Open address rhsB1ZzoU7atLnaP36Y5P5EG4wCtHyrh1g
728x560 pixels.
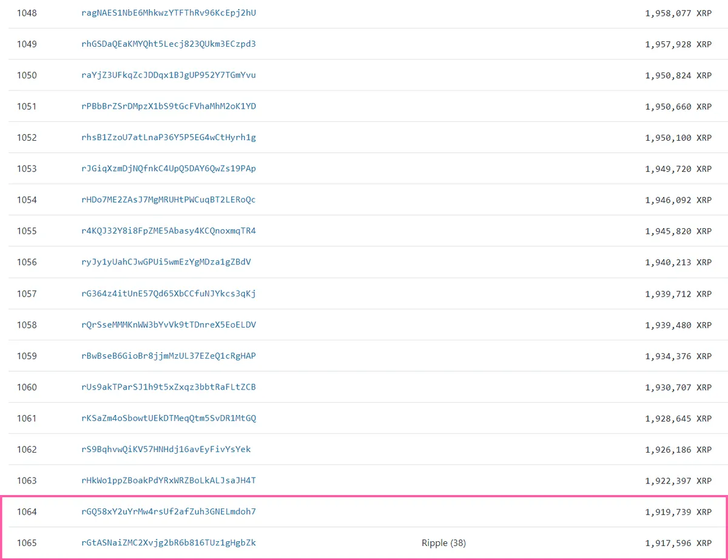click(x=169, y=137)
